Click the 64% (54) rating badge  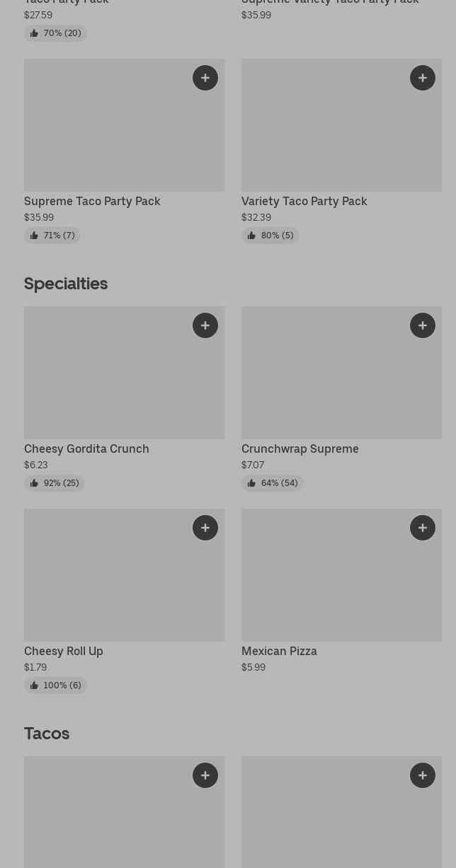(272, 483)
